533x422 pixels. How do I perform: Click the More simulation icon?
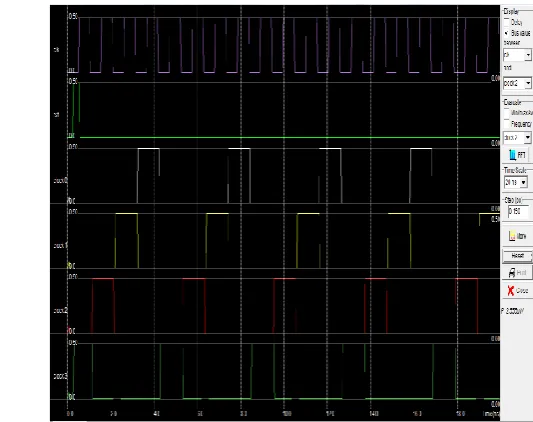point(512,236)
